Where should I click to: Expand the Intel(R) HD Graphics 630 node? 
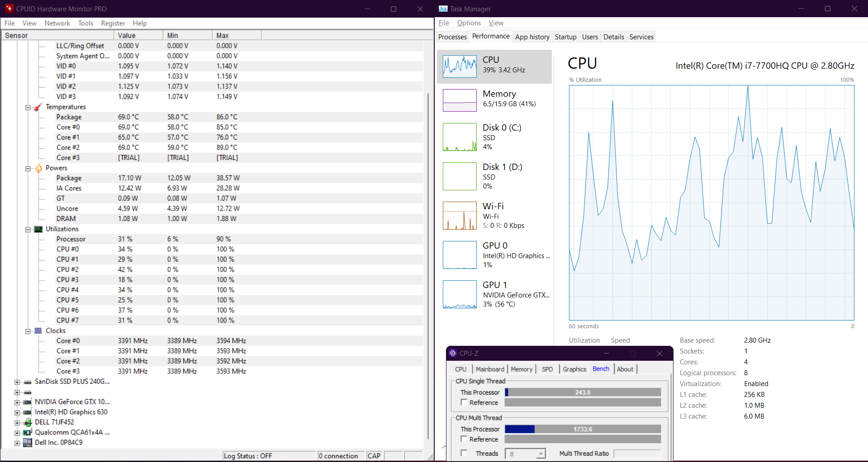pyautogui.click(x=17, y=413)
